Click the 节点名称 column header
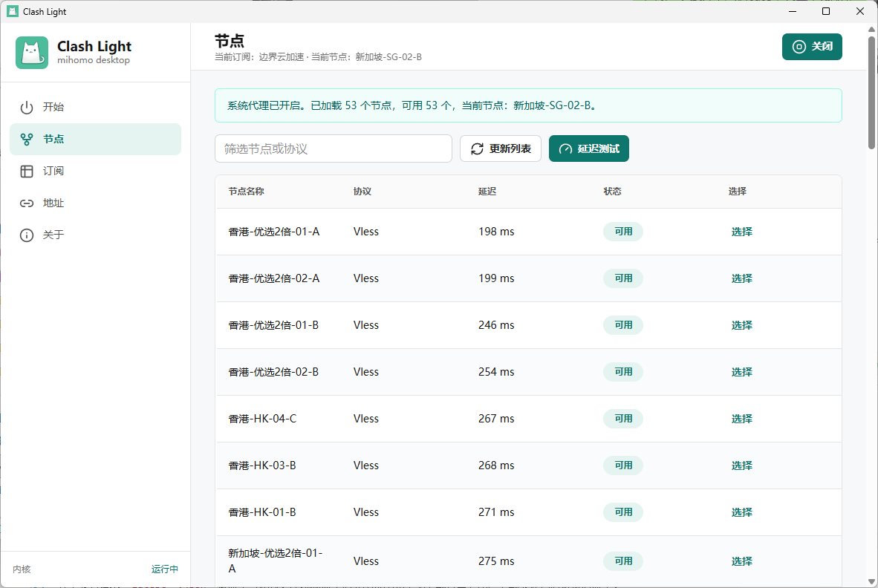 tap(246, 192)
